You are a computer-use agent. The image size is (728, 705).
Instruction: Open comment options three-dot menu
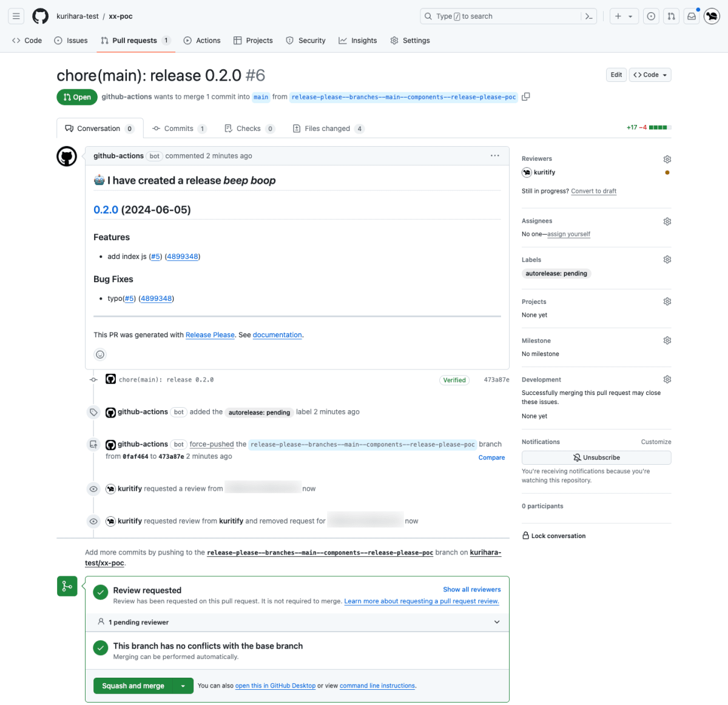(x=495, y=156)
